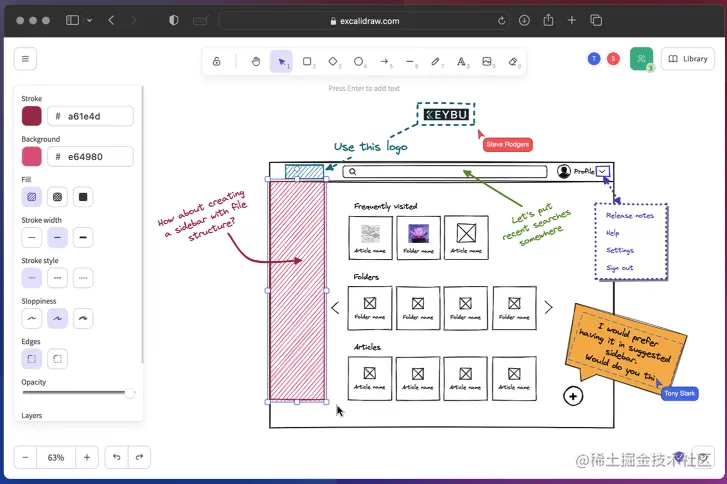Redo the last action

tap(139, 458)
